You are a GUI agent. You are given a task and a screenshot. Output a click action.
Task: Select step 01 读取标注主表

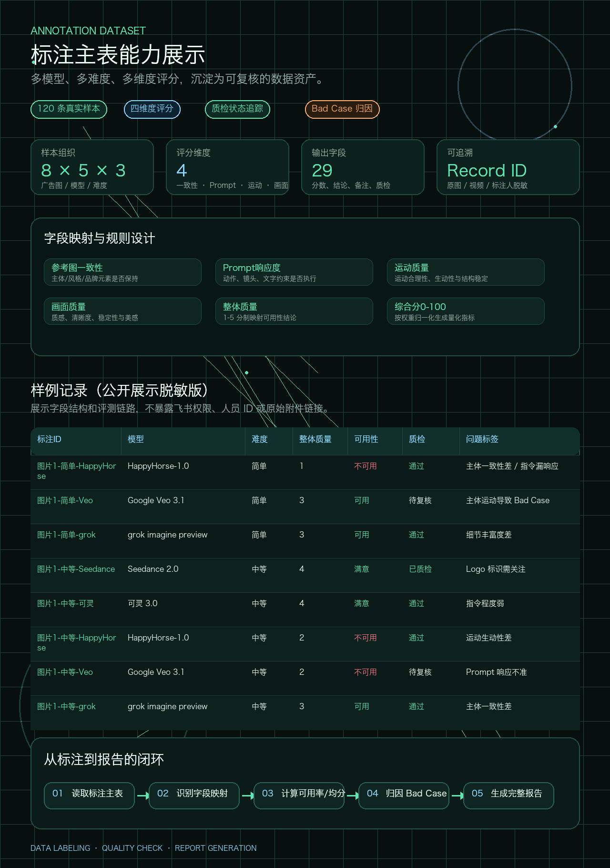point(90,796)
